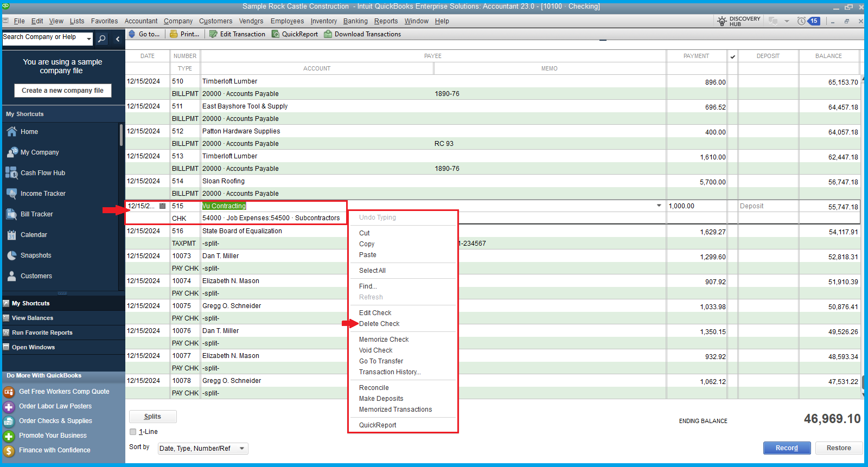Click the check number field 515
This screenshot has width=868, height=467.
(x=185, y=206)
